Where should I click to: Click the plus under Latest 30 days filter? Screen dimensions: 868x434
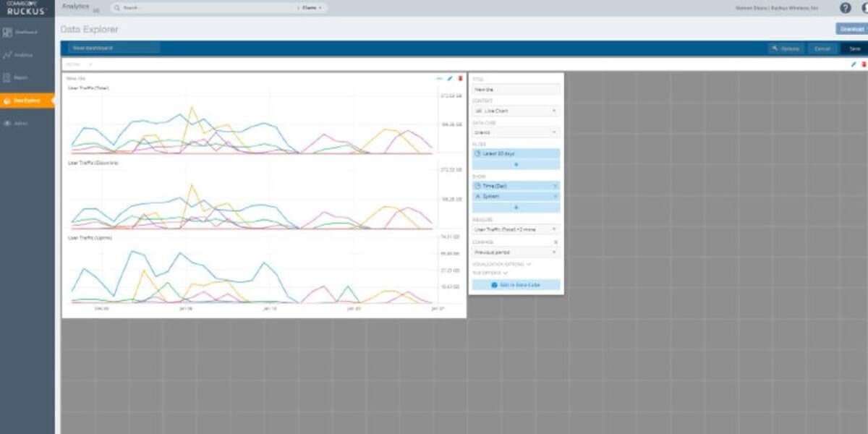pos(516,165)
